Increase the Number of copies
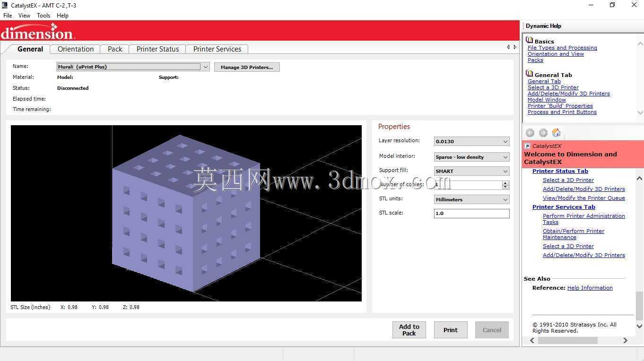Viewport: 644px width, 361px height. (505, 183)
